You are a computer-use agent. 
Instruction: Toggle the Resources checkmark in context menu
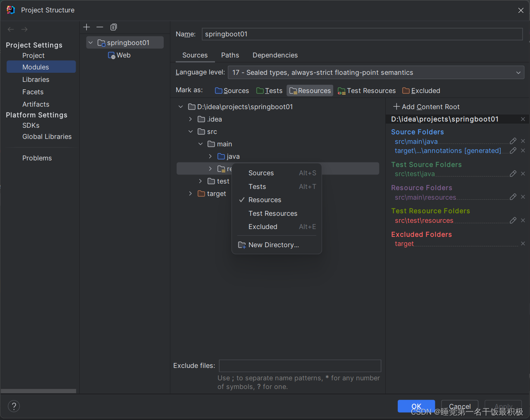point(242,200)
